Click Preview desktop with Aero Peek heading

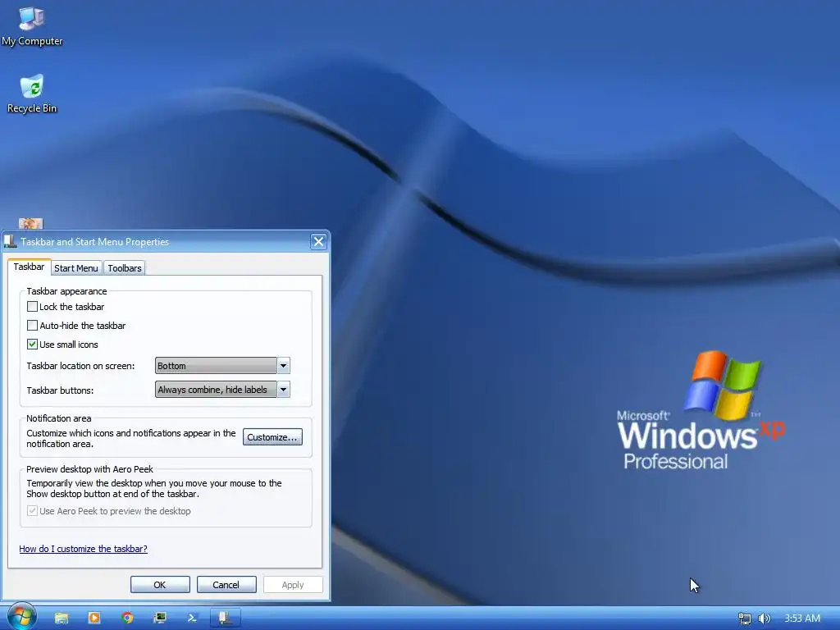89,468
